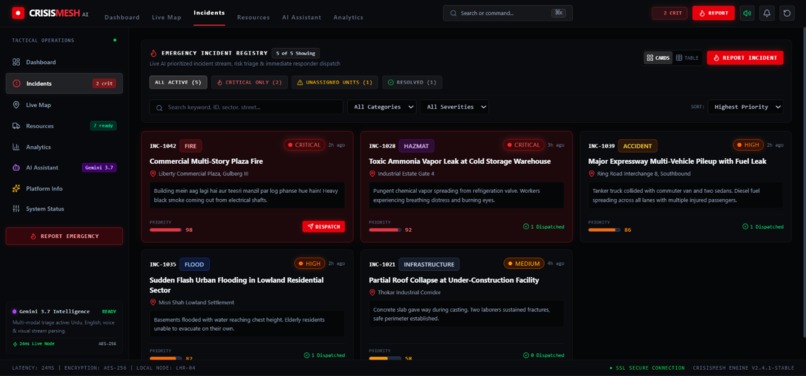Viewport: 806px width, 376px height.
Task: Click 1 Dispatched on the Ammonia Leak card
Action: tap(543, 226)
